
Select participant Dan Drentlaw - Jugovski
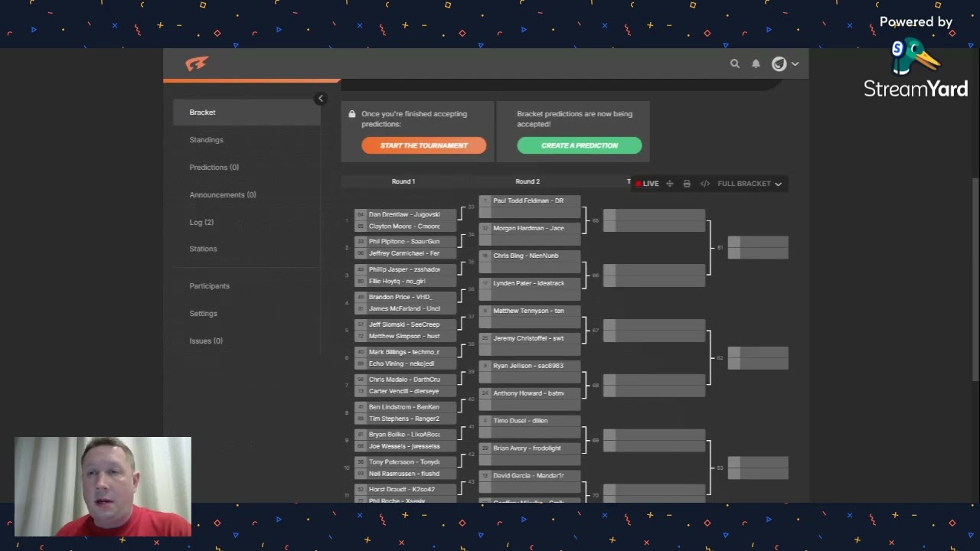click(x=405, y=214)
